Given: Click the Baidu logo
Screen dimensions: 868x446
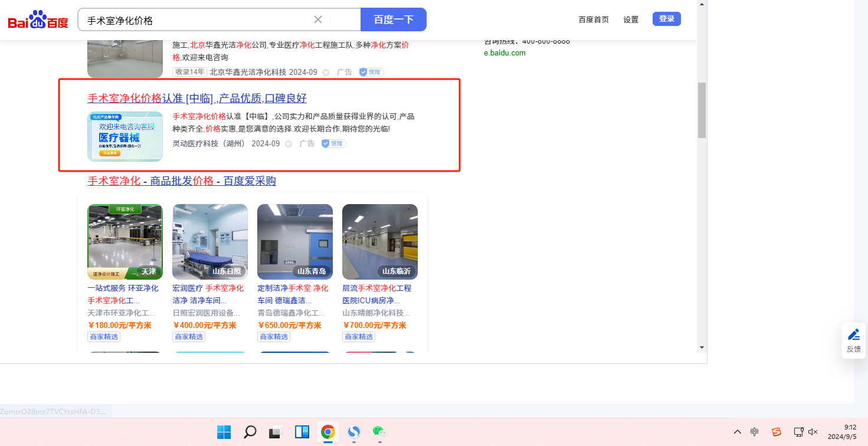Looking at the screenshot, I should [x=38, y=20].
